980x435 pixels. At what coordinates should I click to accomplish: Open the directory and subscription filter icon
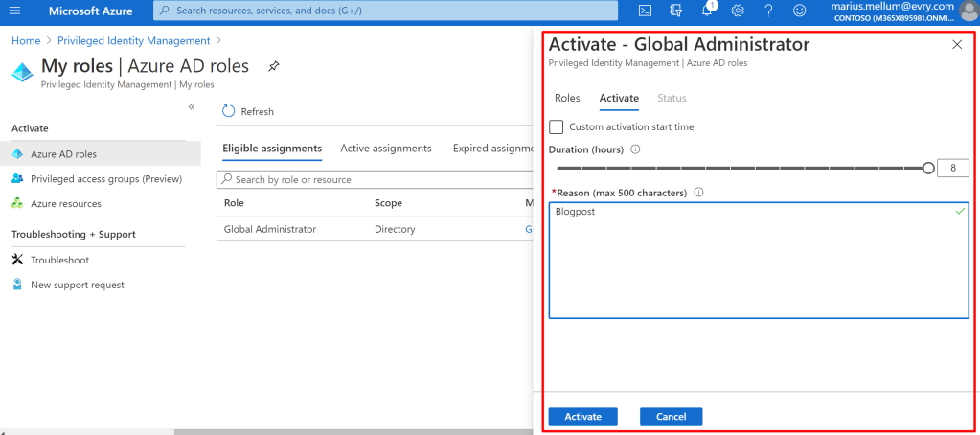click(x=676, y=11)
